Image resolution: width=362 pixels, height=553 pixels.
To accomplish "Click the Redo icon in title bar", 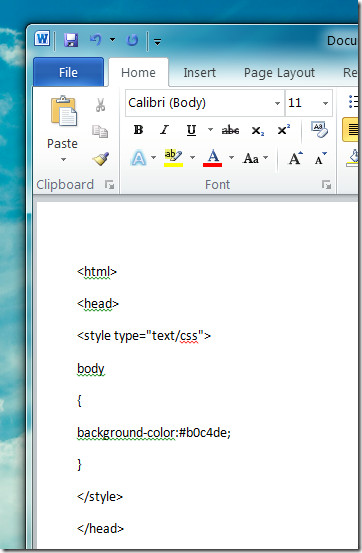I will 132,41.
